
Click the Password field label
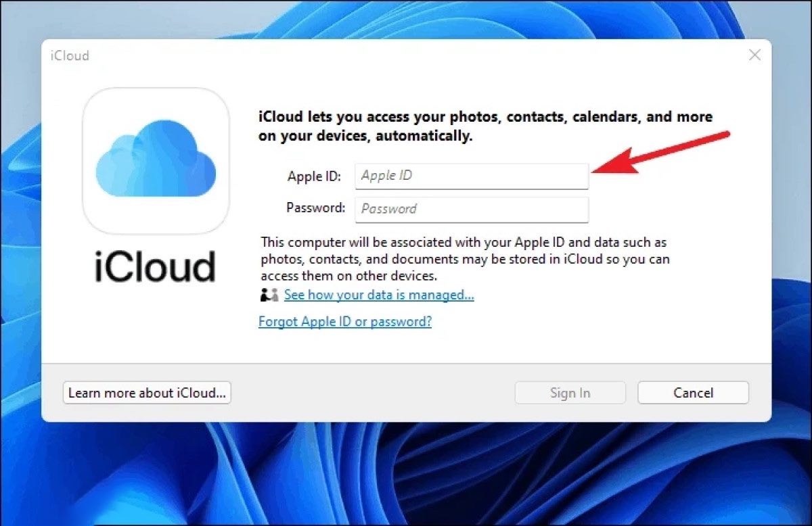pyautogui.click(x=315, y=208)
